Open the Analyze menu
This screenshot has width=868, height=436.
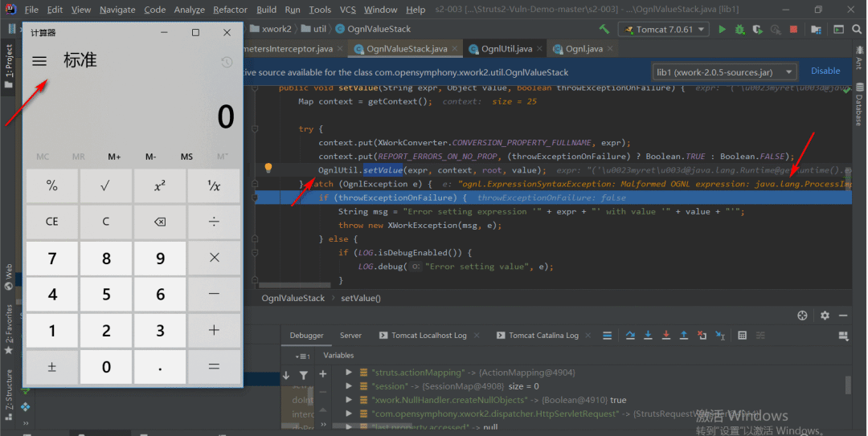pos(190,10)
